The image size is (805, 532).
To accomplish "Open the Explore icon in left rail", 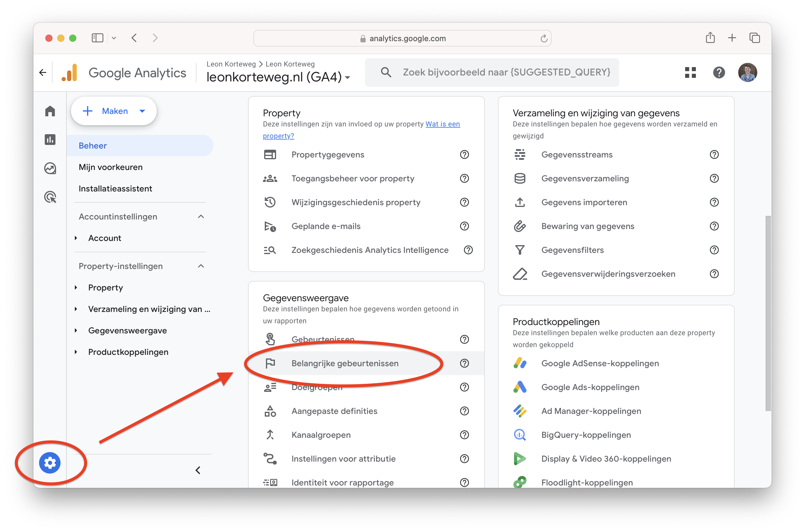I will [50, 168].
